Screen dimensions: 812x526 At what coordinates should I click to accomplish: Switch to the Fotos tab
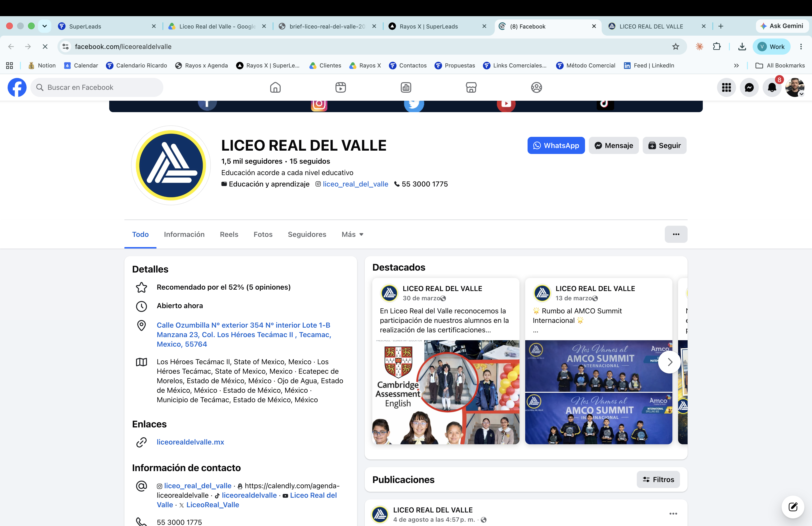[263, 234]
